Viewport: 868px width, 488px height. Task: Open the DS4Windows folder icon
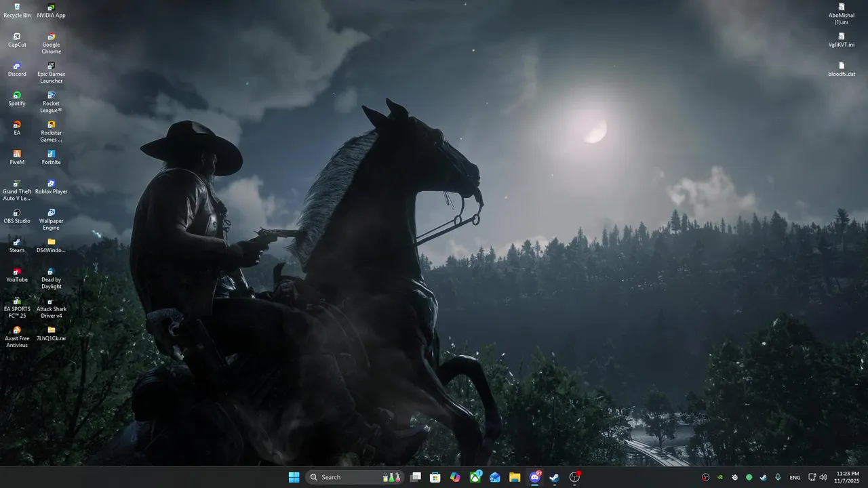[x=51, y=245]
